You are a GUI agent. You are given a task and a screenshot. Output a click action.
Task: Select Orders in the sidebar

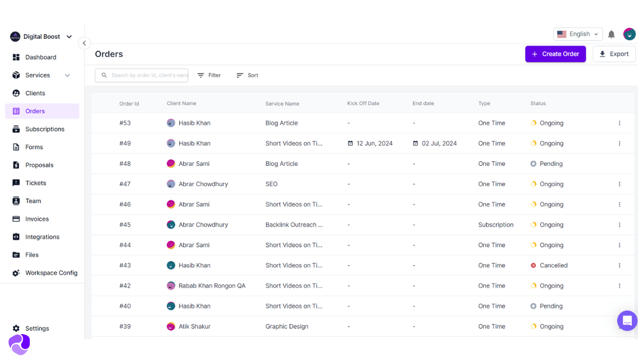pos(35,111)
